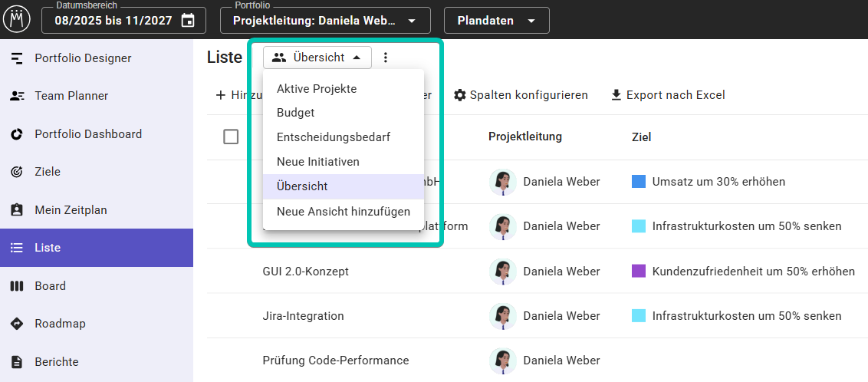The image size is (868, 382).
Task: Open the Roadmap sidebar icon
Action: pyautogui.click(x=17, y=324)
